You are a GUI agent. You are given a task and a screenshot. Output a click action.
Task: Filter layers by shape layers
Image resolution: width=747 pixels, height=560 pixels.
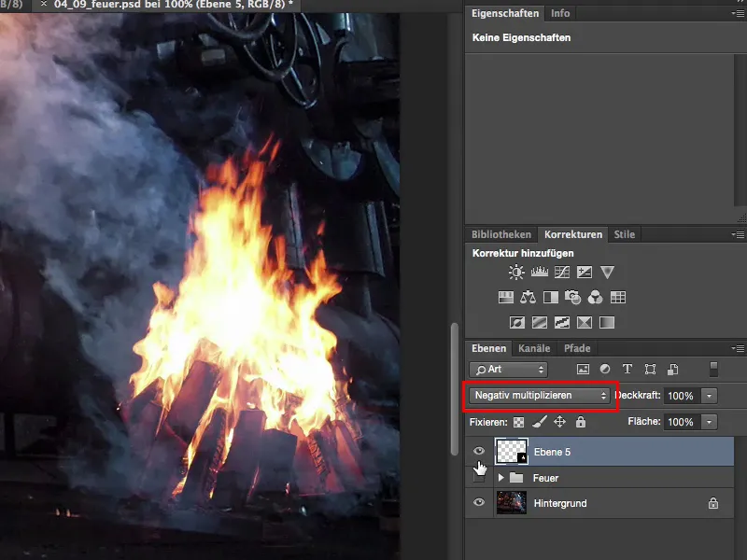650,369
